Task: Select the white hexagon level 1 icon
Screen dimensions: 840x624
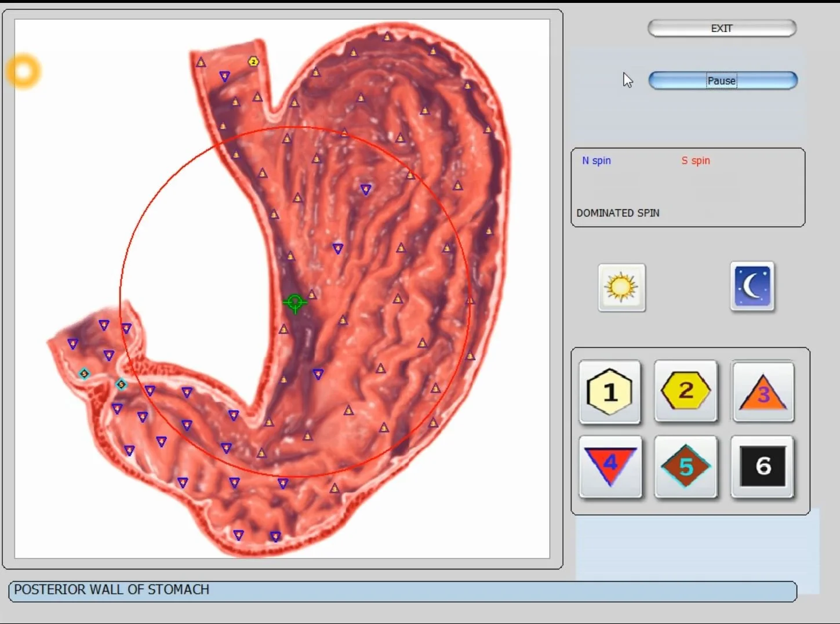Action: click(610, 392)
